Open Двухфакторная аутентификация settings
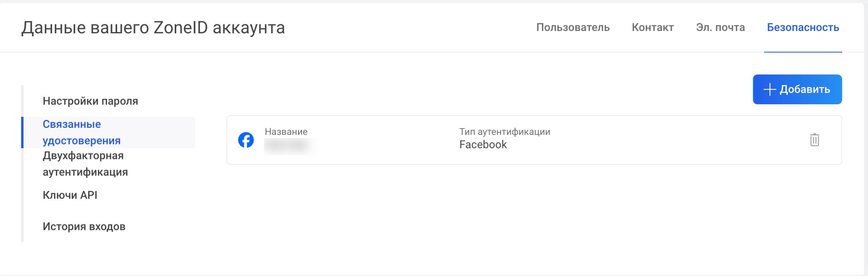The width and height of the screenshot is (868, 276). (x=85, y=164)
